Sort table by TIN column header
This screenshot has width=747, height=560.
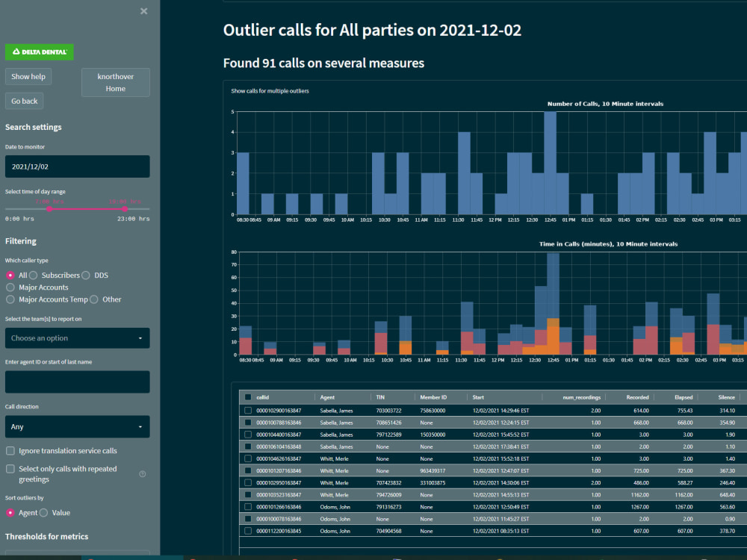point(380,397)
